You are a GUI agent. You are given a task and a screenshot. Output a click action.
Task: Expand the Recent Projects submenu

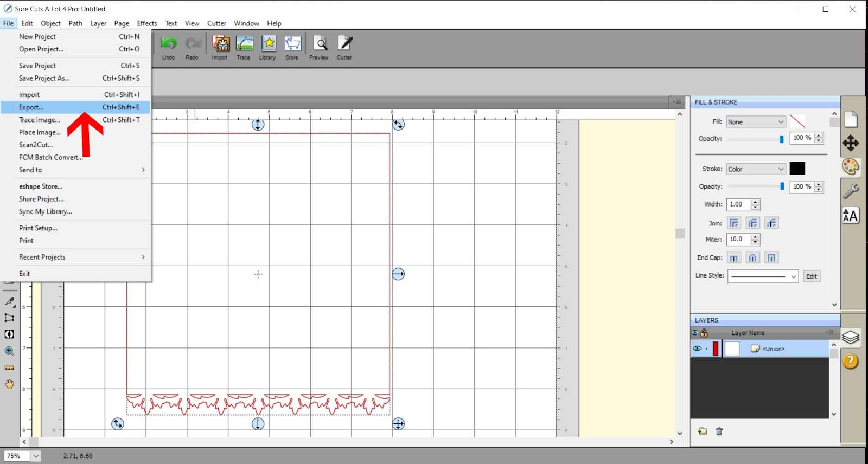(x=76, y=257)
